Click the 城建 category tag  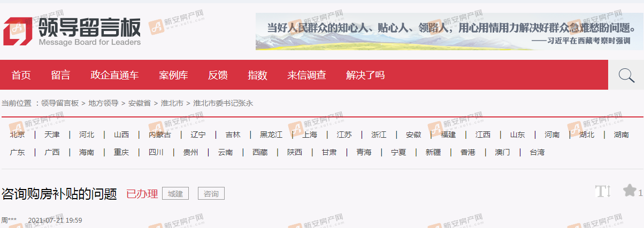(x=175, y=193)
